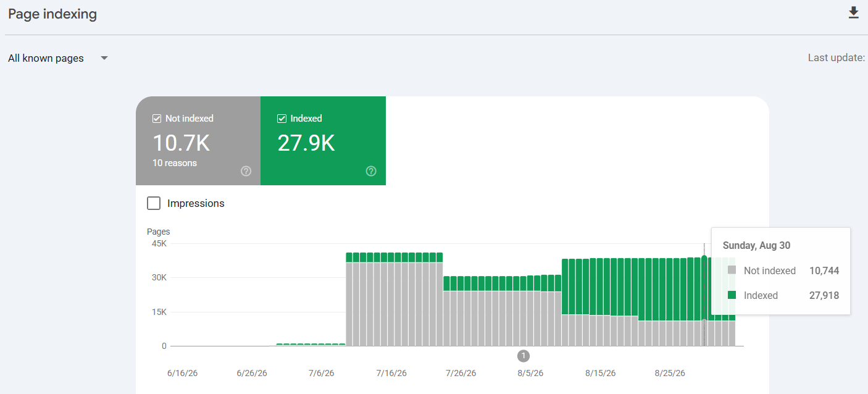Click the 'Pages' axis title
This screenshot has height=394, width=868.
pyautogui.click(x=158, y=232)
